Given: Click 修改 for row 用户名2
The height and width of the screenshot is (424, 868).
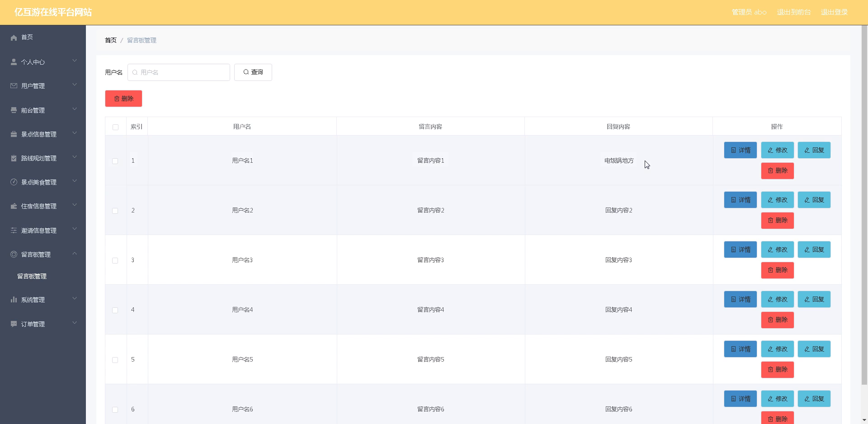Looking at the screenshot, I should 777,200.
